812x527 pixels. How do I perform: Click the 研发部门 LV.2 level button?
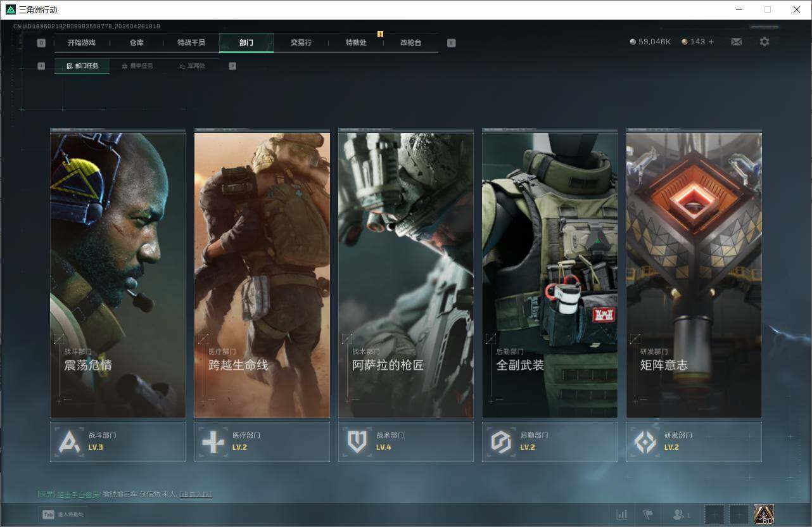(x=694, y=441)
